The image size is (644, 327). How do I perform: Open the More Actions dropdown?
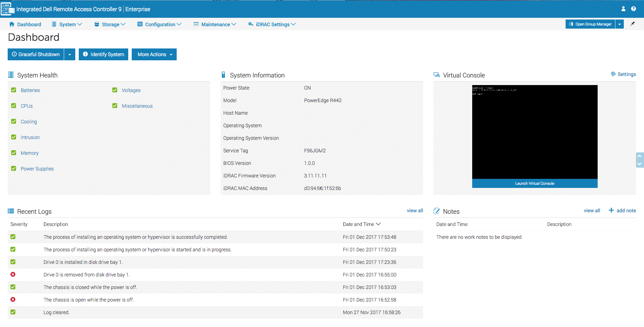[x=154, y=54]
